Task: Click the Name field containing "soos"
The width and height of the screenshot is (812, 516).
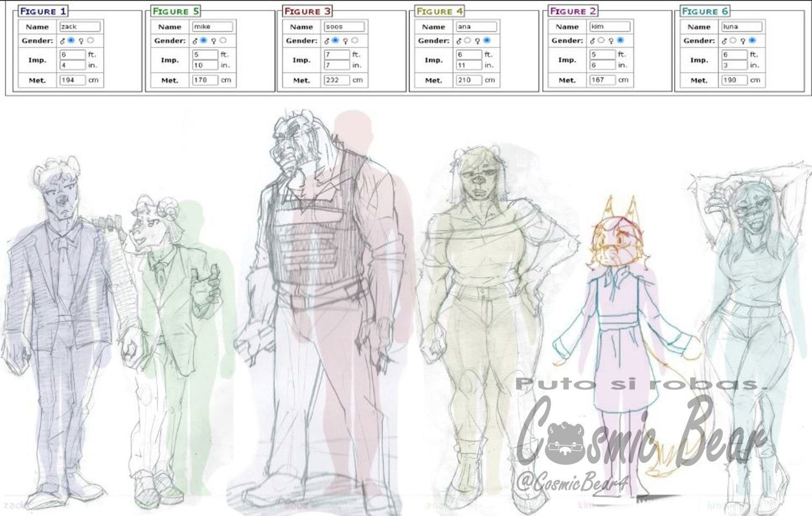Action: tap(344, 26)
